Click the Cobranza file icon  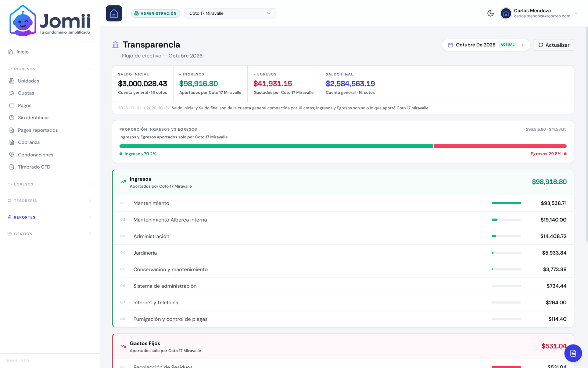[x=11, y=142]
